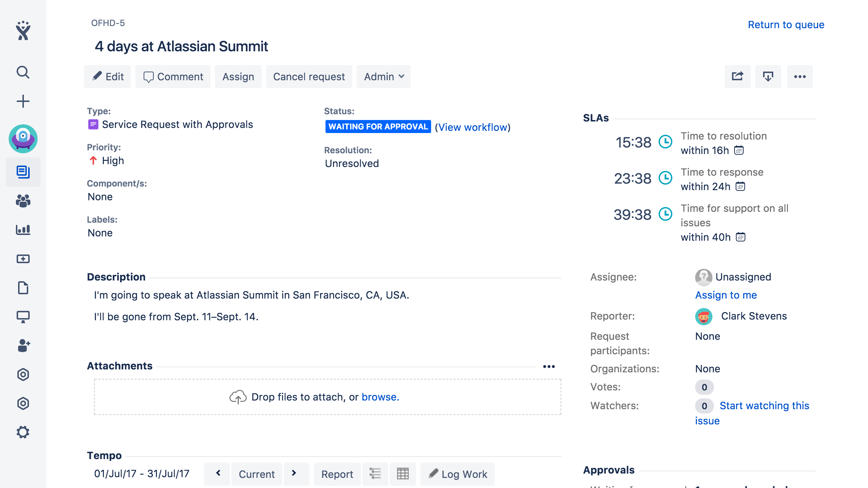868x488 pixels.
Task: Open the View workflow link
Action: click(x=472, y=127)
